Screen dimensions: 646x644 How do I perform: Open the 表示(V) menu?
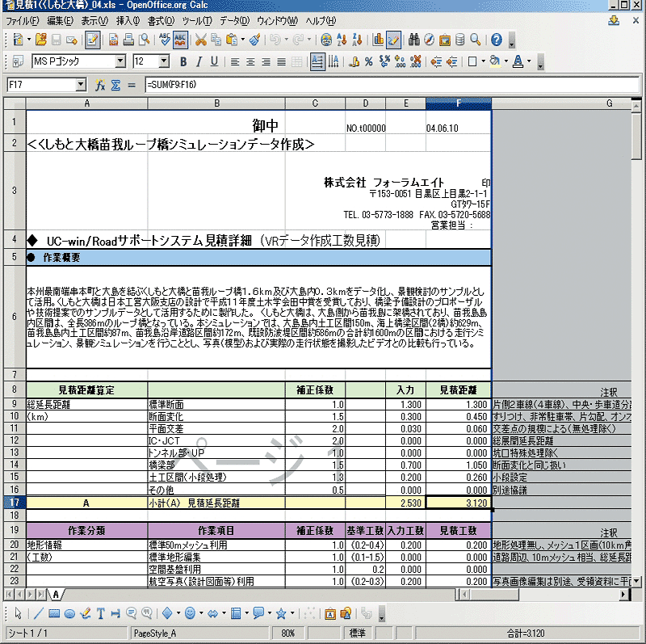pyautogui.click(x=94, y=21)
